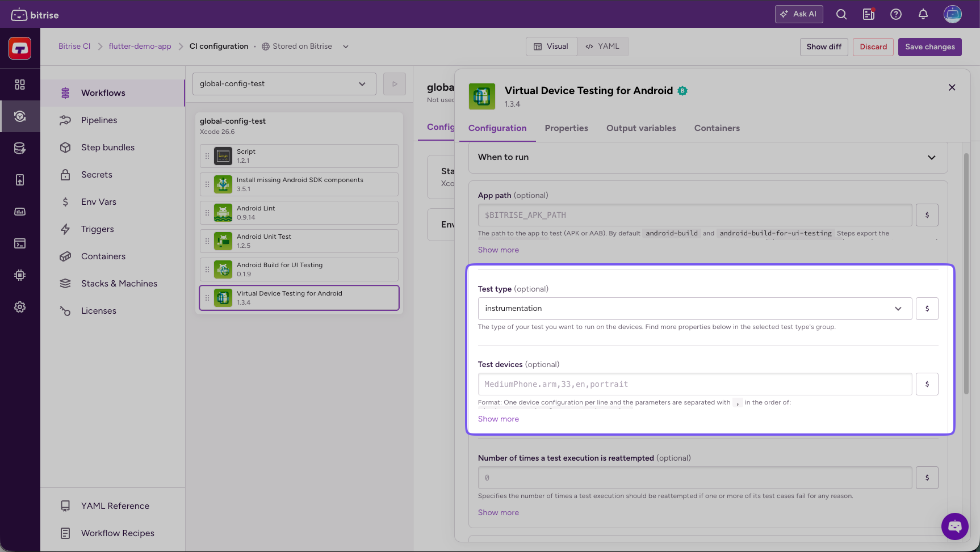Open the chip icon in left rail

coord(20,275)
